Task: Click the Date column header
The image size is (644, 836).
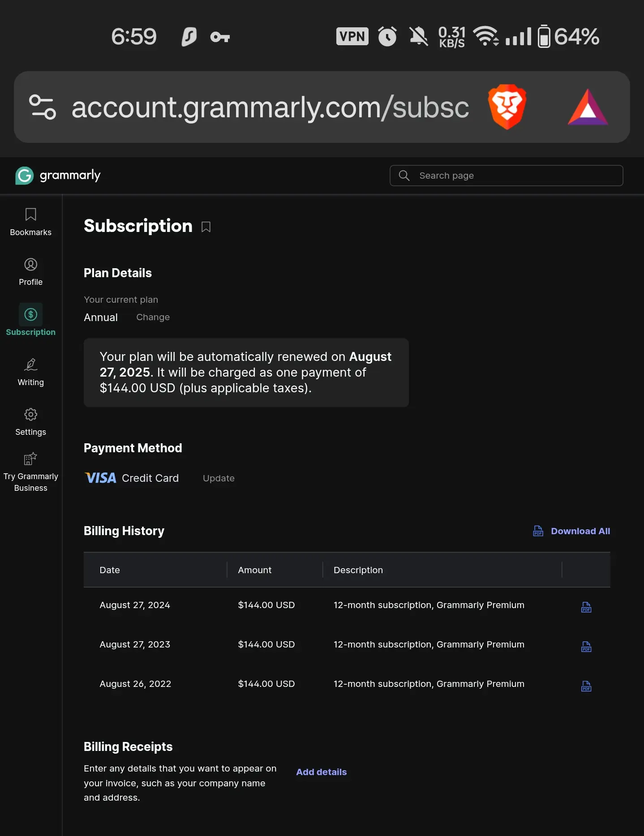Action: tap(110, 570)
